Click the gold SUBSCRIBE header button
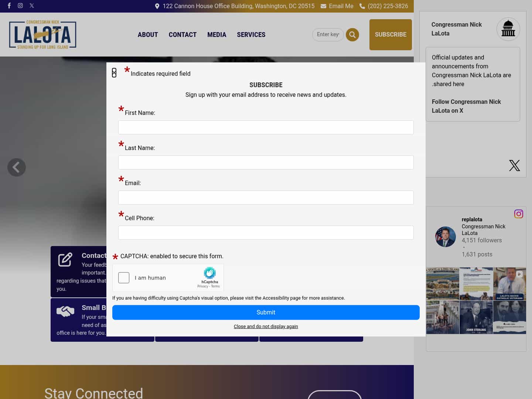 pos(391,34)
